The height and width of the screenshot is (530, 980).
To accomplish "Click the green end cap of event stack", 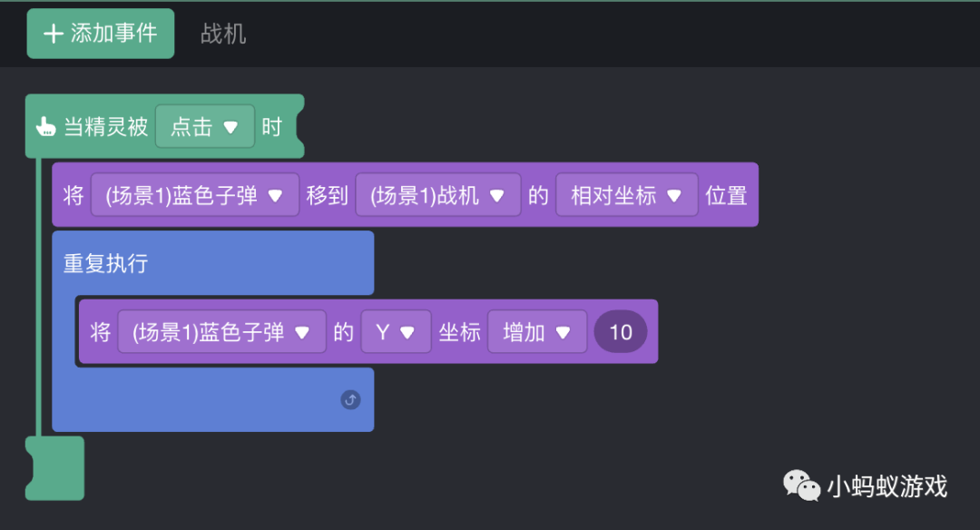I will 54,468.
